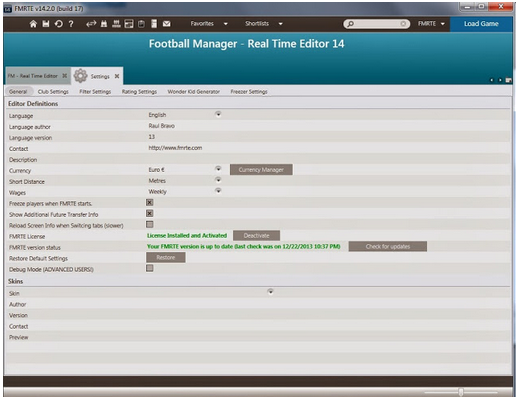The image size is (516, 397).
Task: Click the Load Game button
Action: click(481, 24)
